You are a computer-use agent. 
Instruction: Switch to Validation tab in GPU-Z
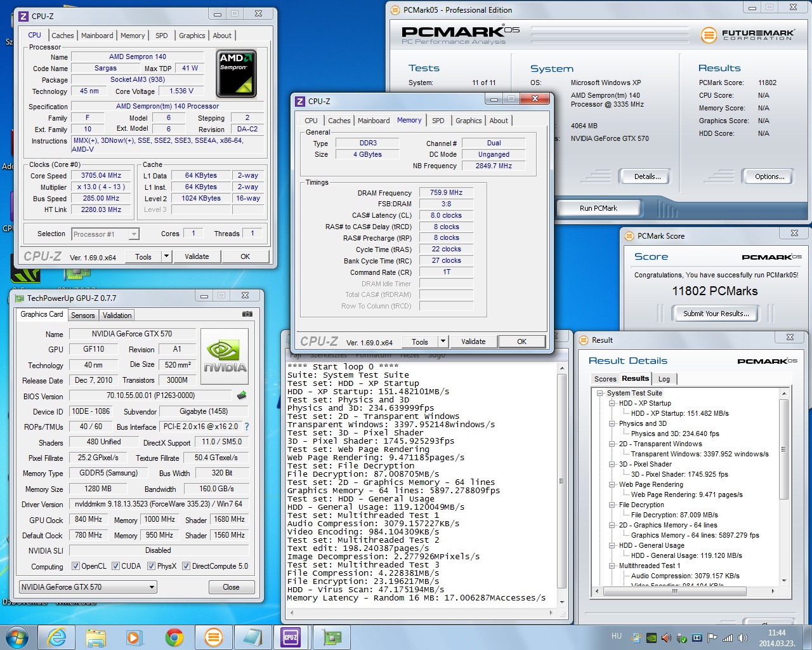(x=117, y=315)
